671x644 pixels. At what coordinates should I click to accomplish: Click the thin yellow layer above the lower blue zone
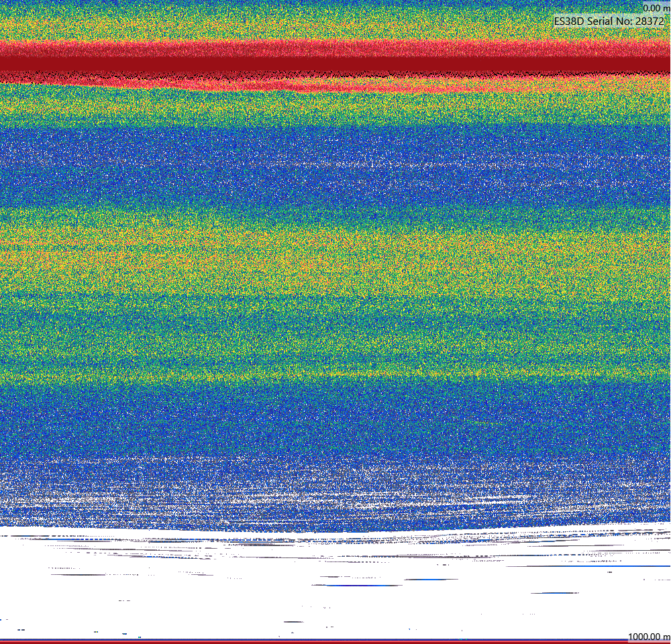[335, 373]
